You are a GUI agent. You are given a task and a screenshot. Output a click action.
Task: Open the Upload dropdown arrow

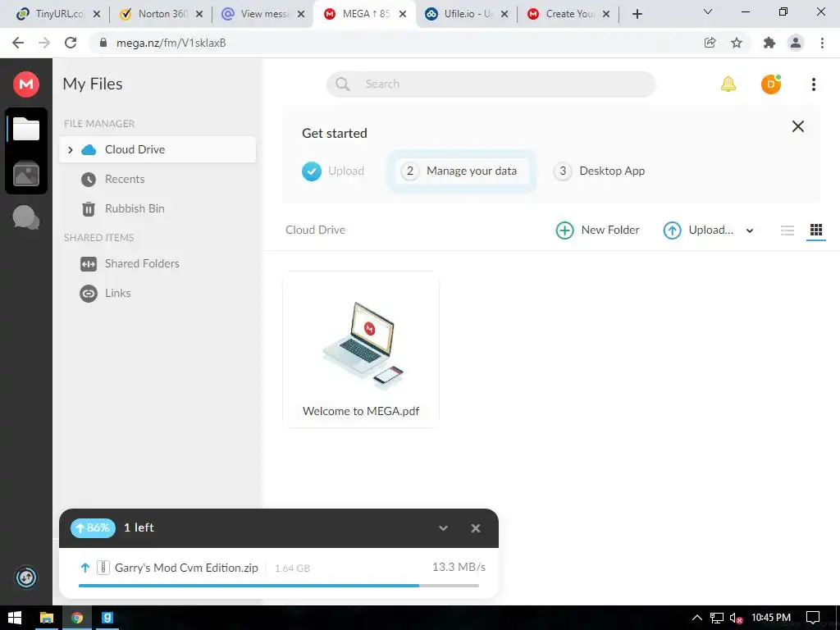[x=750, y=231]
